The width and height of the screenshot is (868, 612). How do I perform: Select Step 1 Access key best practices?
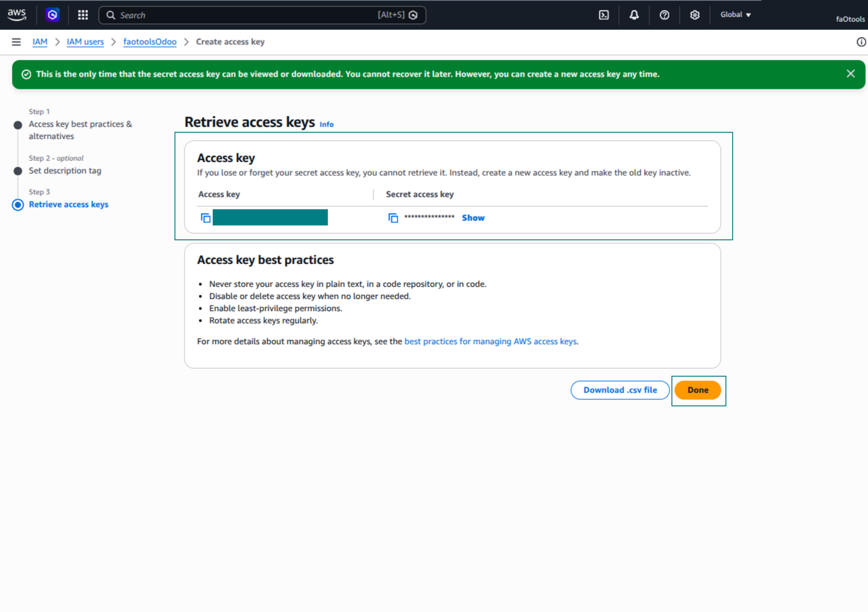tap(80, 130)
